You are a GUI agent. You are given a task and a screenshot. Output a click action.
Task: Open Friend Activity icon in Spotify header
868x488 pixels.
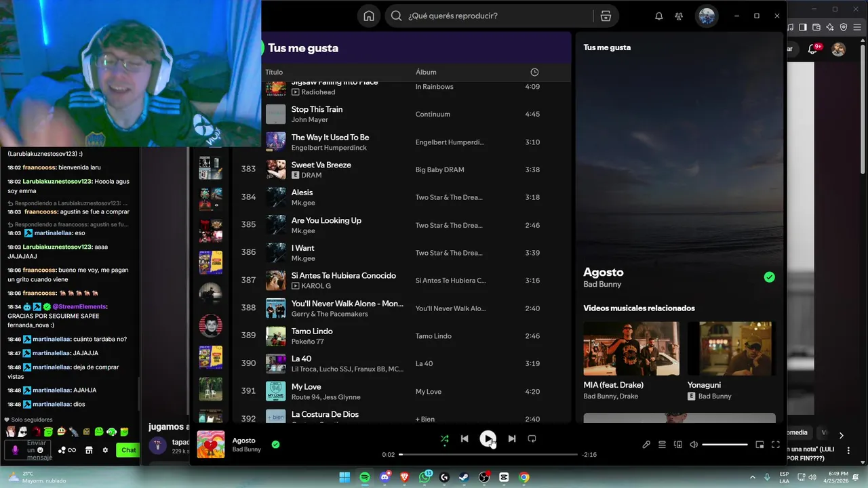click(679, 16)
